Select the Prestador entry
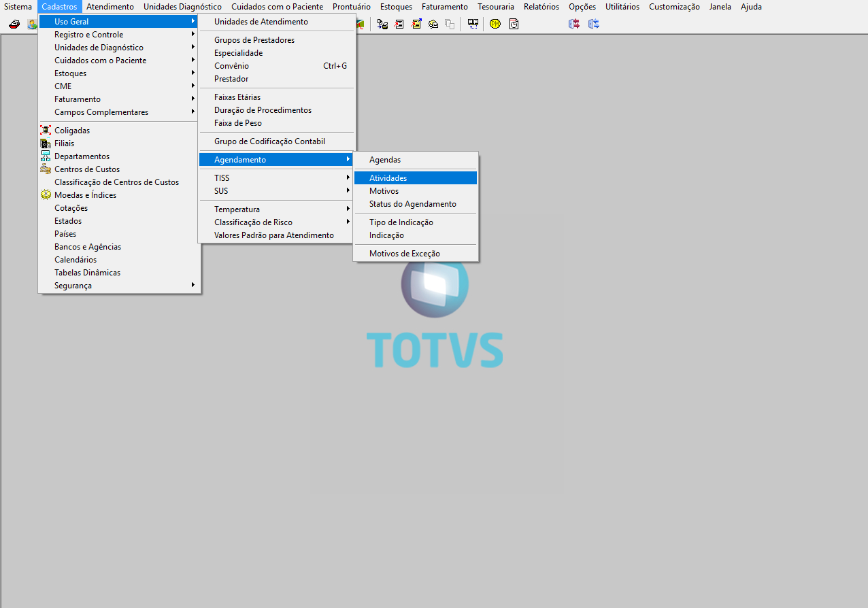The image size is (868, 608). coord(276,79)
